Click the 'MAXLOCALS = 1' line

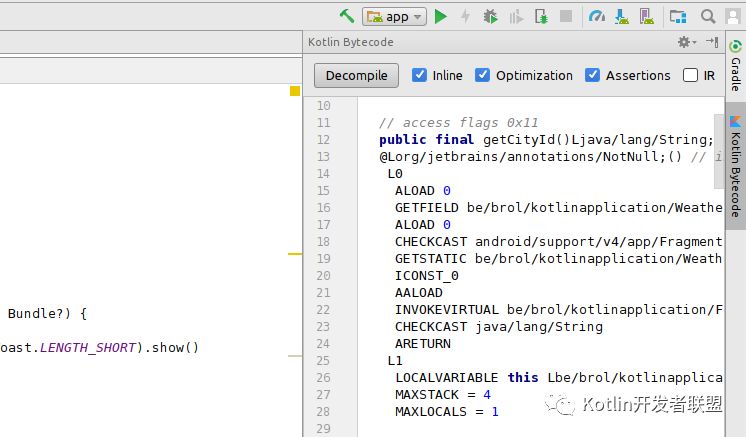coord(447,412)
